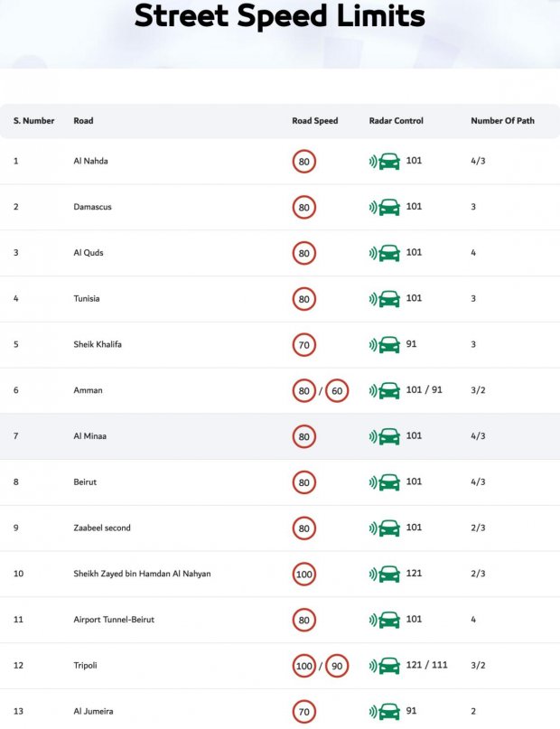
Task: Select the Beirut road name
Action: 85,481
